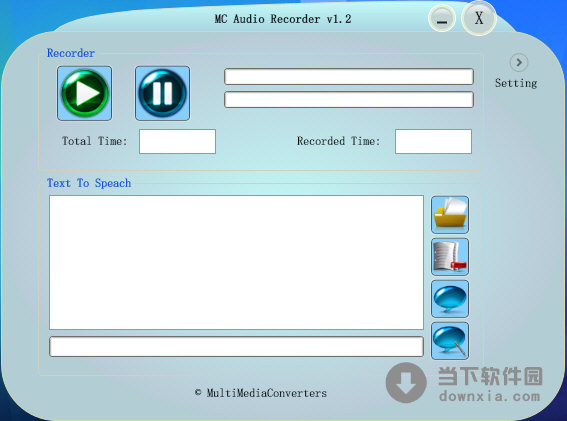Click the large Text To Speach text area
567x421 pixels.
[x=236, y=263]
